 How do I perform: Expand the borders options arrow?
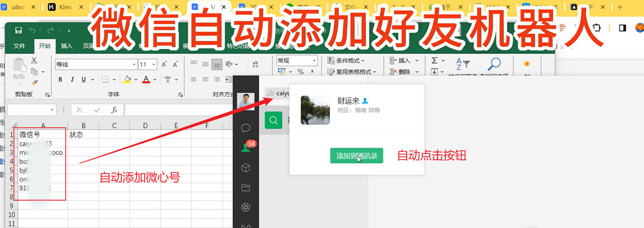pos(114,79)
